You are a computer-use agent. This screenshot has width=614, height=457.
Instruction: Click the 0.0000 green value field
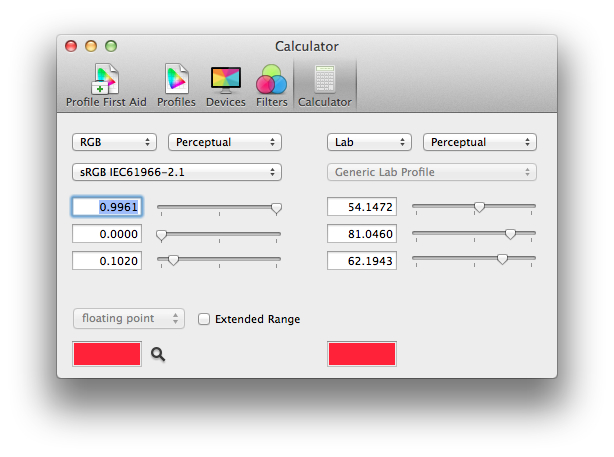(x=107, y=234)
